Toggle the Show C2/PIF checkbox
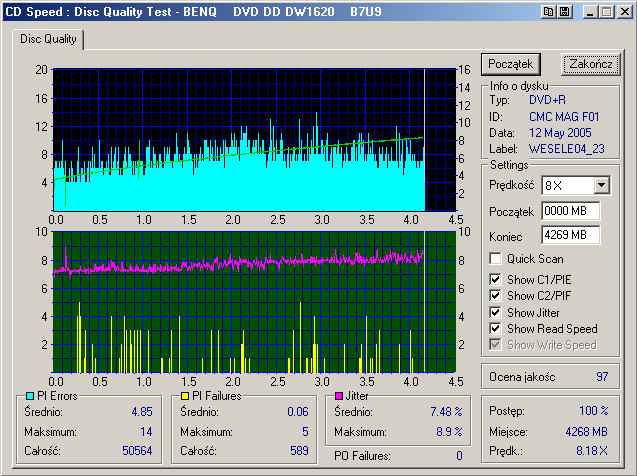This screenshot has width=637, height=476. click(x=495, y=295)
